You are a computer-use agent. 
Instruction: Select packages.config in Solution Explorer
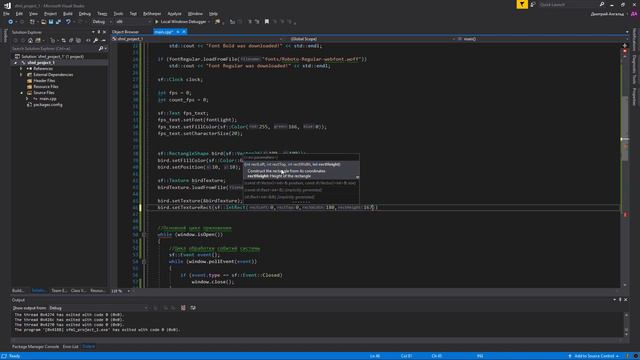coord(48,104)
